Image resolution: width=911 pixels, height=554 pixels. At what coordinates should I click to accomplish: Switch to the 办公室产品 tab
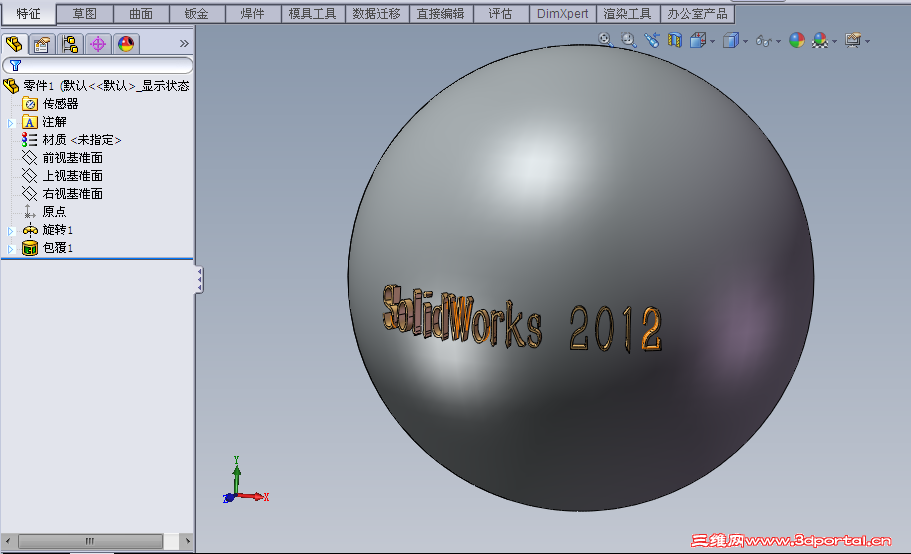(x=697, y=14)
